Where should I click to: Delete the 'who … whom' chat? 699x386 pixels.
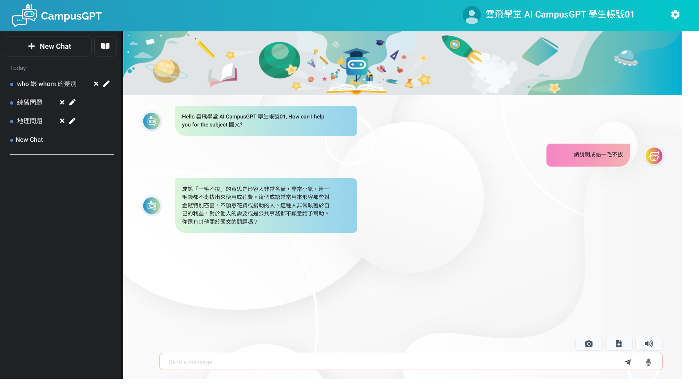pos(96,84)
